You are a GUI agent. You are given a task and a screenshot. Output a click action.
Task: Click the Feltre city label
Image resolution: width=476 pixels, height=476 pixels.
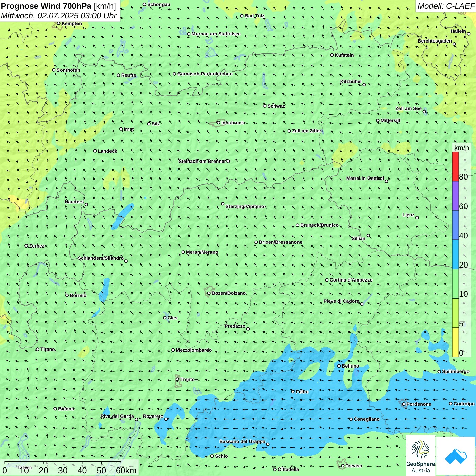(x=302, y=392)
